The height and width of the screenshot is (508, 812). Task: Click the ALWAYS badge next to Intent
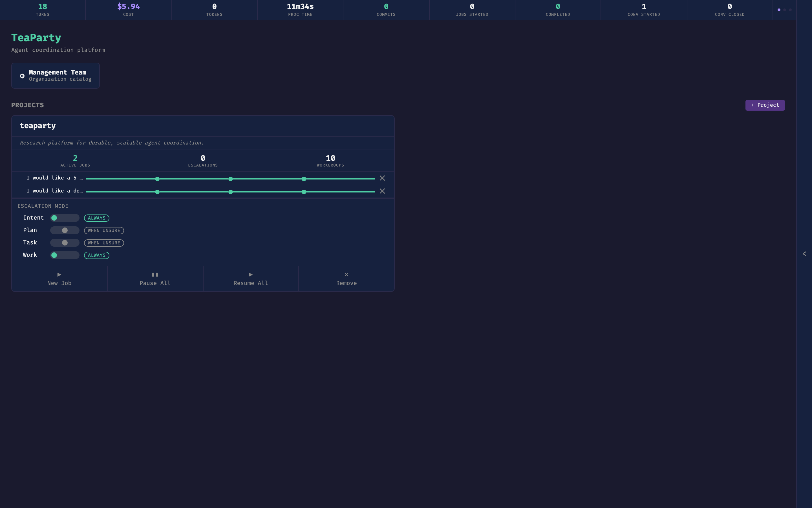97,218
